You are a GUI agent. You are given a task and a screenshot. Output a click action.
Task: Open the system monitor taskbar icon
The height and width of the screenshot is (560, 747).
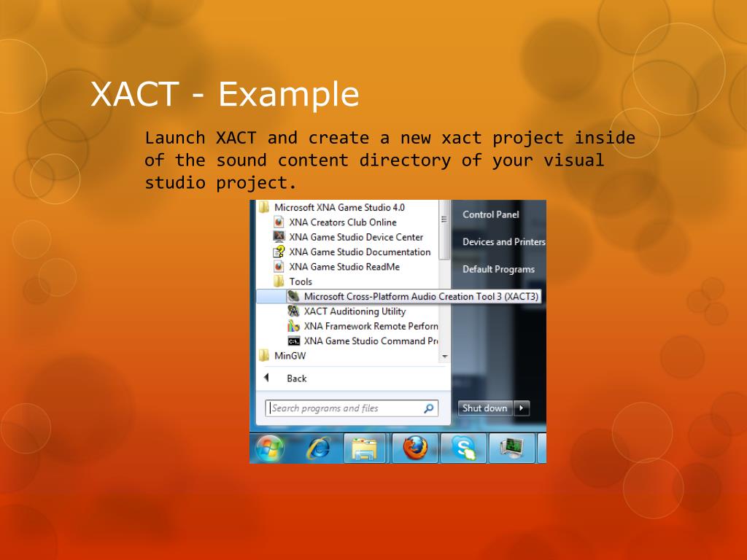tap(511, 448)
